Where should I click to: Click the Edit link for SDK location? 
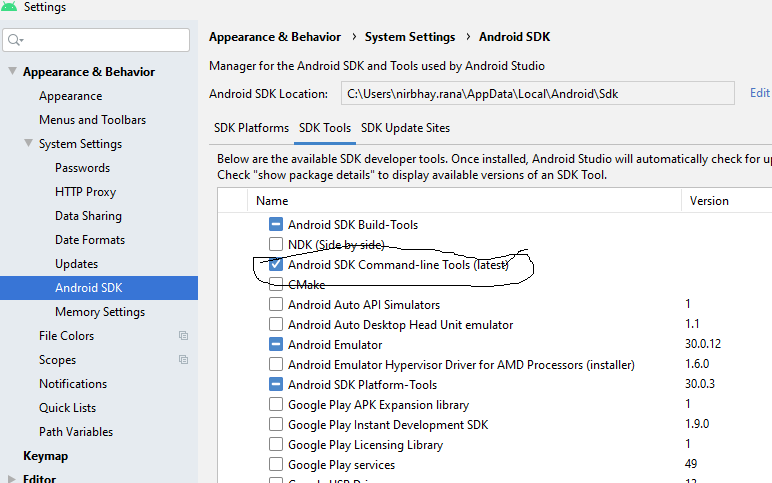click(760, 93)
